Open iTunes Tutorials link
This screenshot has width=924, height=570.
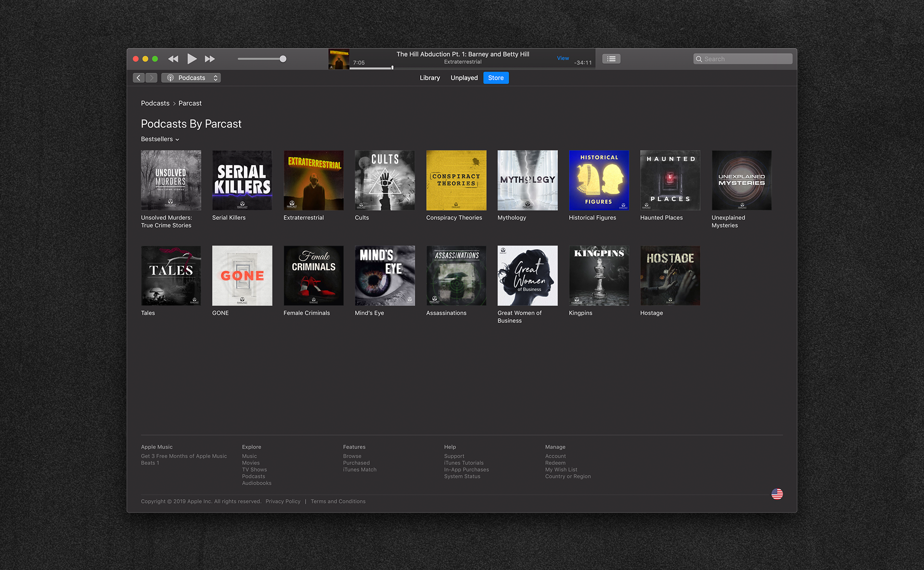pyautogui.click(x=463, y=463)
